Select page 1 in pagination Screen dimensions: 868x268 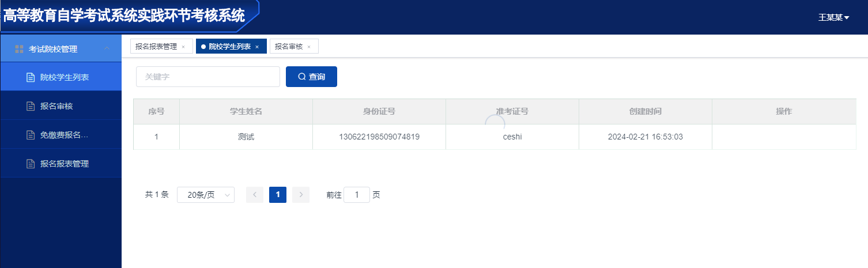278,195
